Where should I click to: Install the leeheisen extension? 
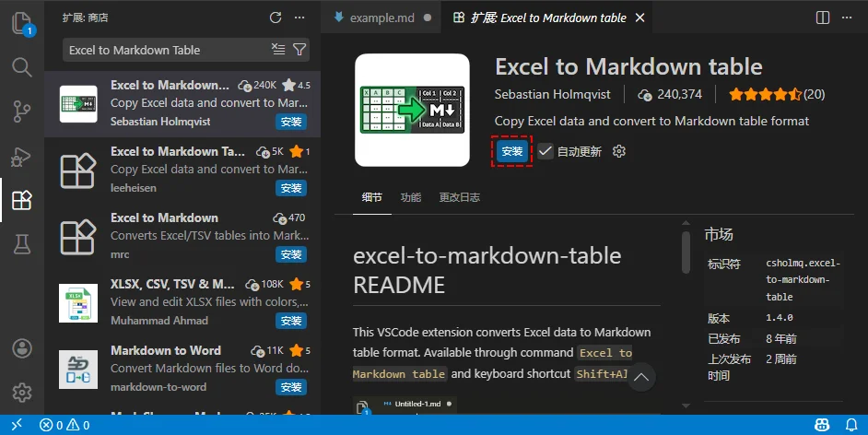click(x=291, y=188)
